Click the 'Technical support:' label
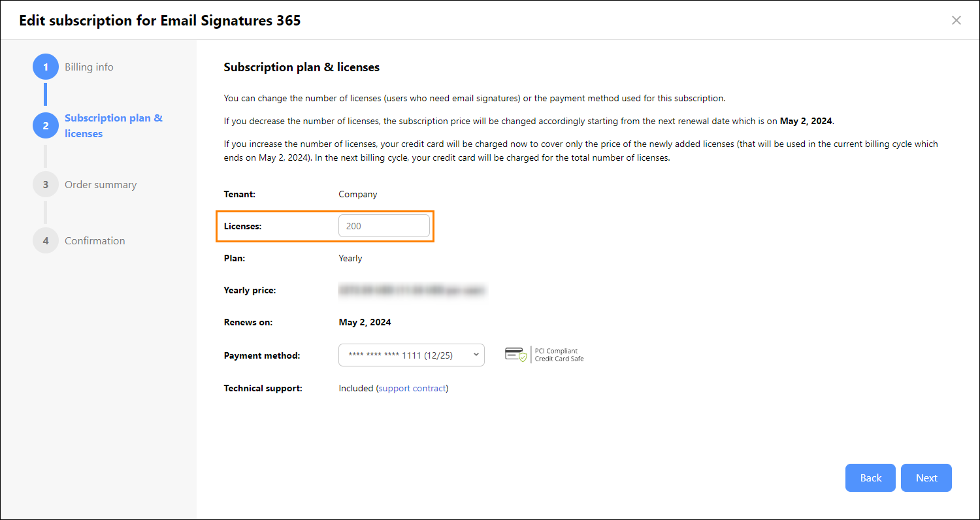The width and height of the screenshot is (980, 520). [263, 388]
